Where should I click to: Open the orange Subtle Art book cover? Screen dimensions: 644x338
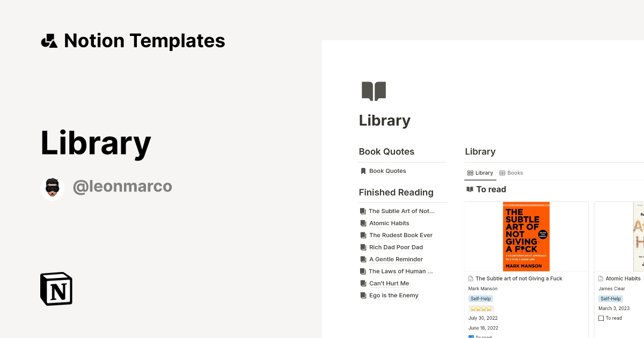tap(526, 237)
